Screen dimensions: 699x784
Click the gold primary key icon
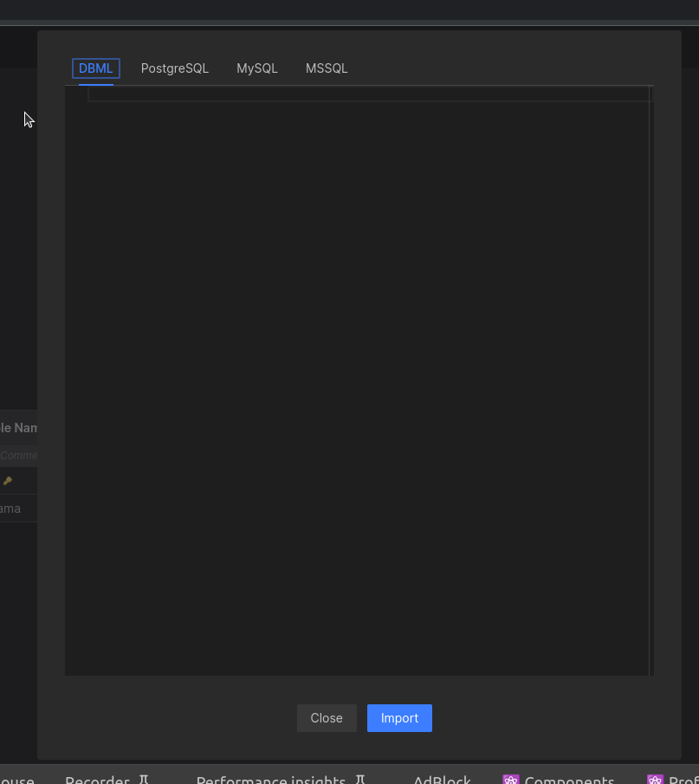pyautogui.click(x=8, y=481)
